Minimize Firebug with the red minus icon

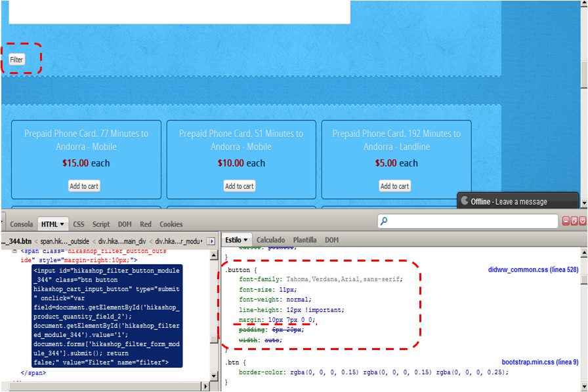(566, 221)
